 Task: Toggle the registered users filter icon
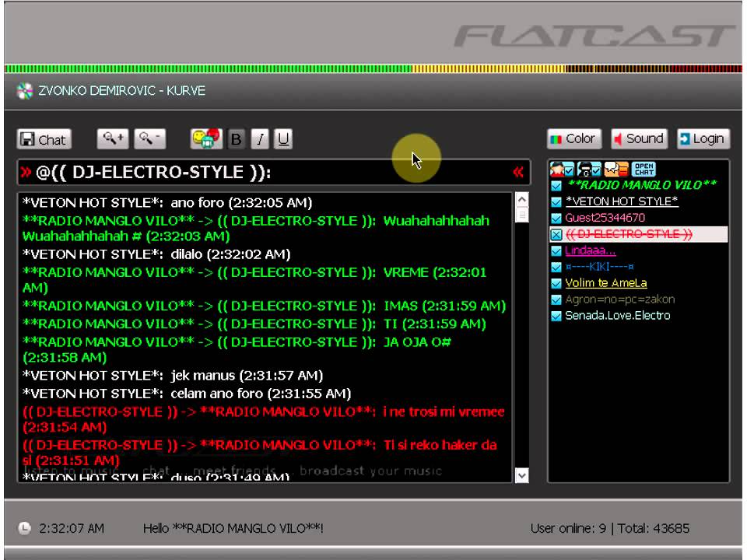[562, 169]
